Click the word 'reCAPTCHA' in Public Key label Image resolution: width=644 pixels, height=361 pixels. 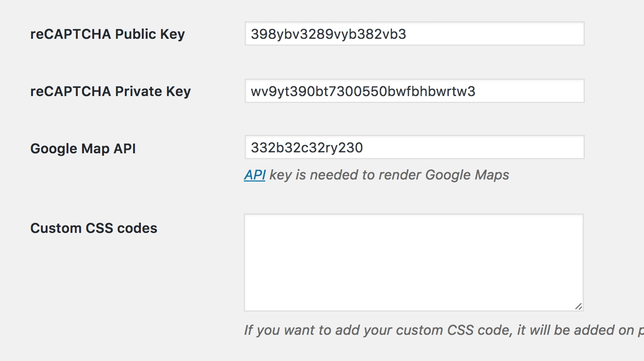71,34
